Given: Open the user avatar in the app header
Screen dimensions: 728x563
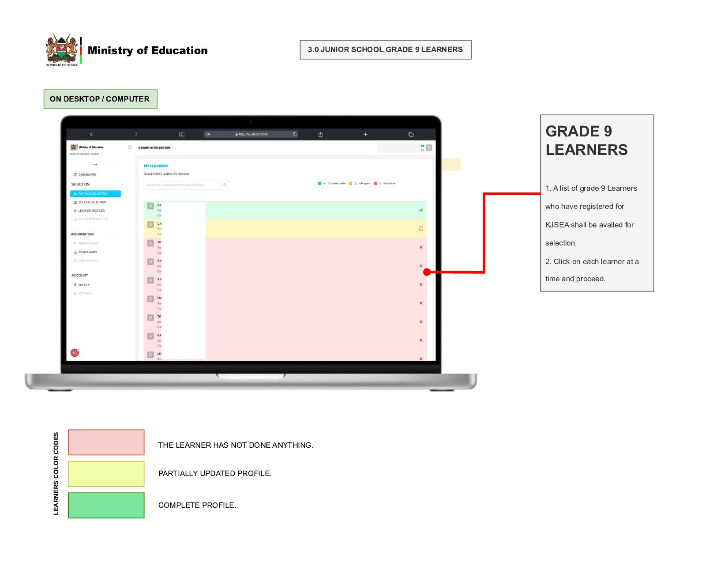Looking at the screenshot, I should pyautogui.click(x=429, y=147).
